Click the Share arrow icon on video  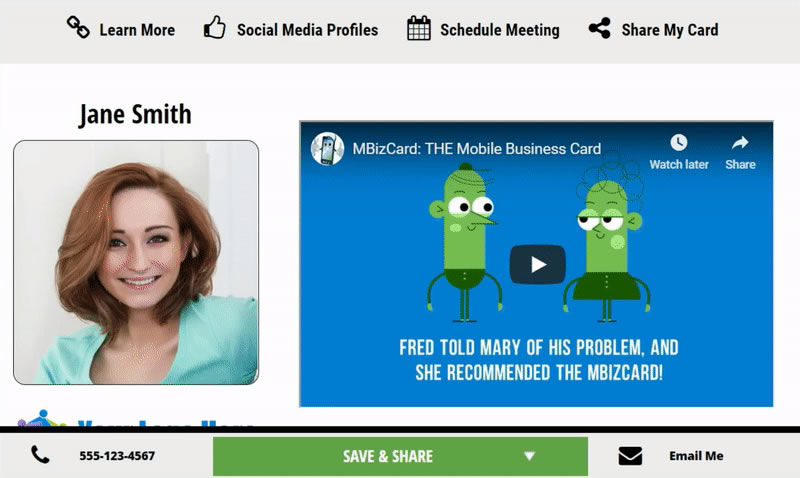(x=740, y=143)
